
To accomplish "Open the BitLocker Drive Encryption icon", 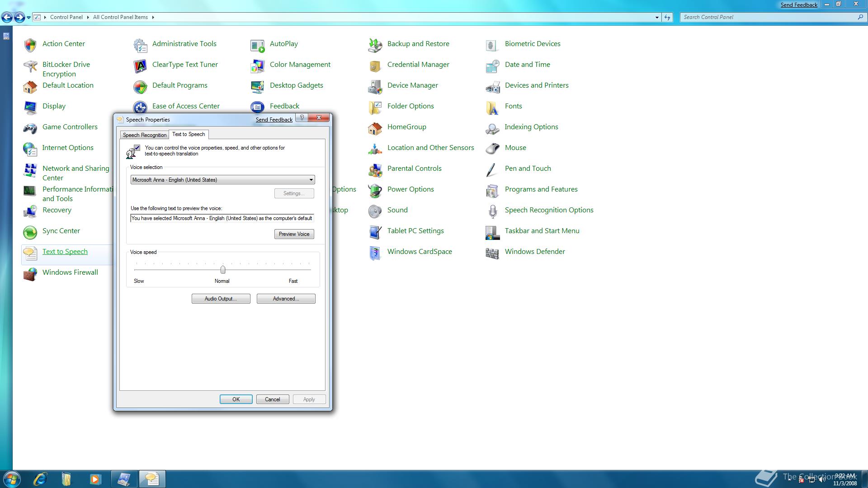I will point(30,66).
